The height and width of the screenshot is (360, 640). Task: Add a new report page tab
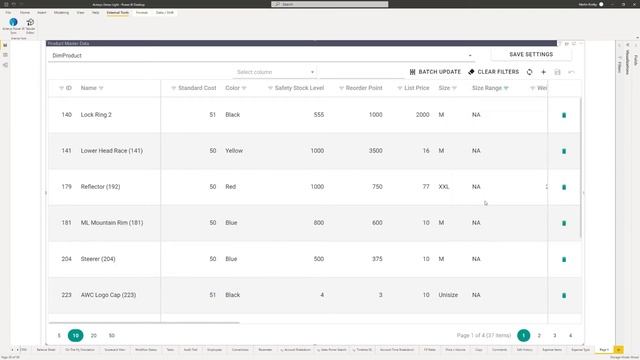pyautogui.click(x=618, y=350)
